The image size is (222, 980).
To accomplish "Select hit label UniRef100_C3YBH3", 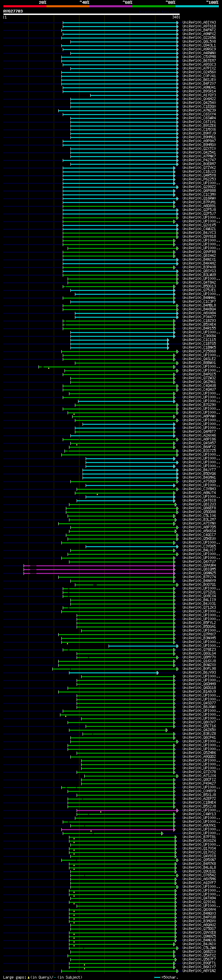I will click(199, 489).
